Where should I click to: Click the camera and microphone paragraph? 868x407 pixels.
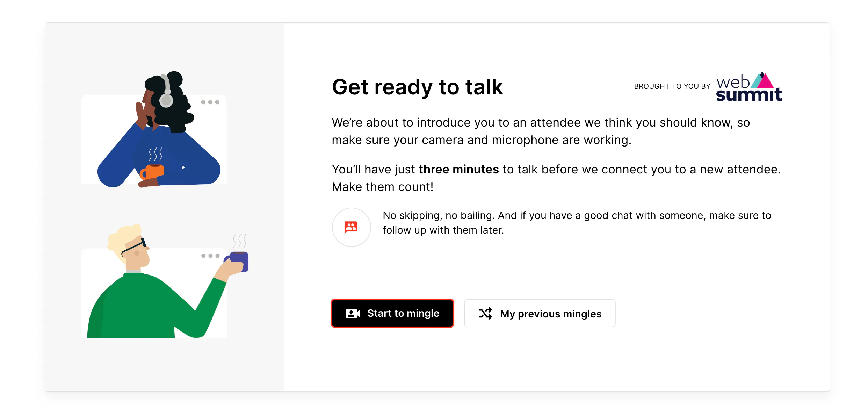tap(540, 131)
